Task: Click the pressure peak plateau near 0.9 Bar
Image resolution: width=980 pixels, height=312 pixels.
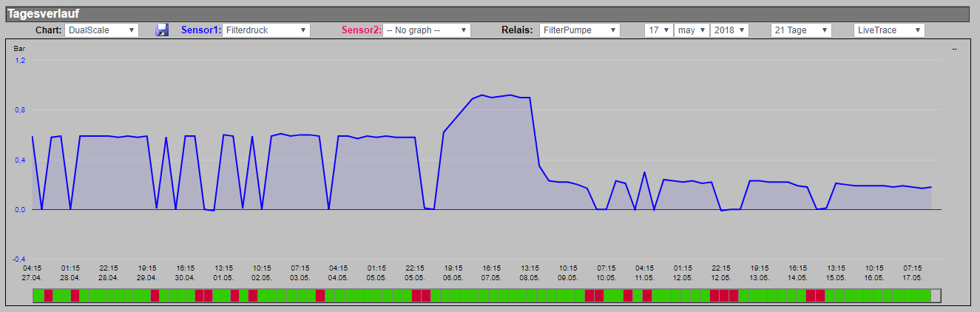Action: point(501,96)
